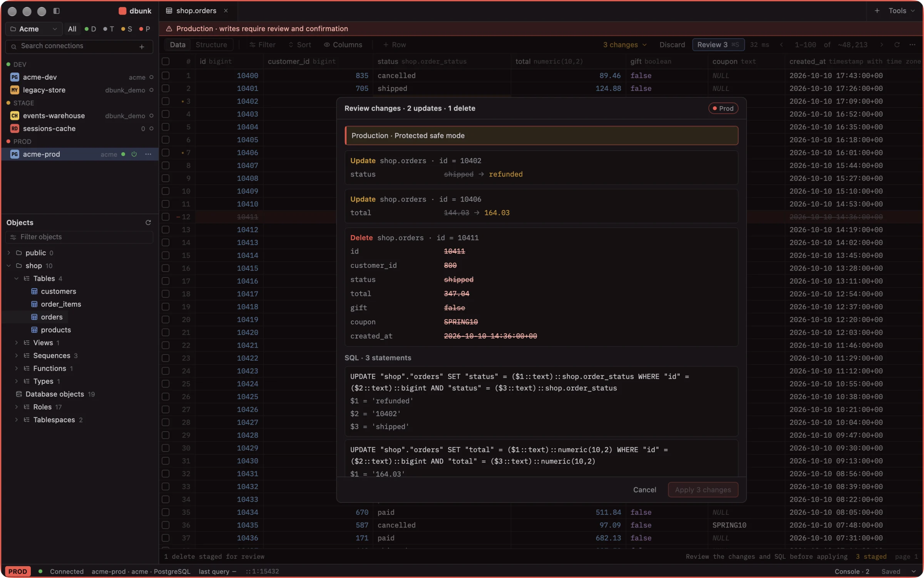Screen dimensions: 924x578
Task: Click the Review 3 button
Action: click(x=718, y=45)
